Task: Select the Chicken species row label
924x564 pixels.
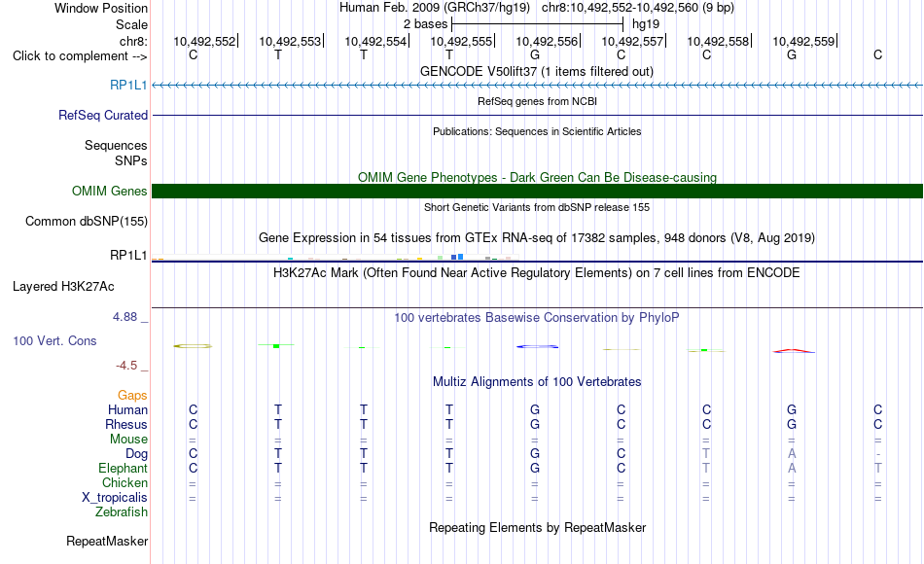Action: coord(124,482)
